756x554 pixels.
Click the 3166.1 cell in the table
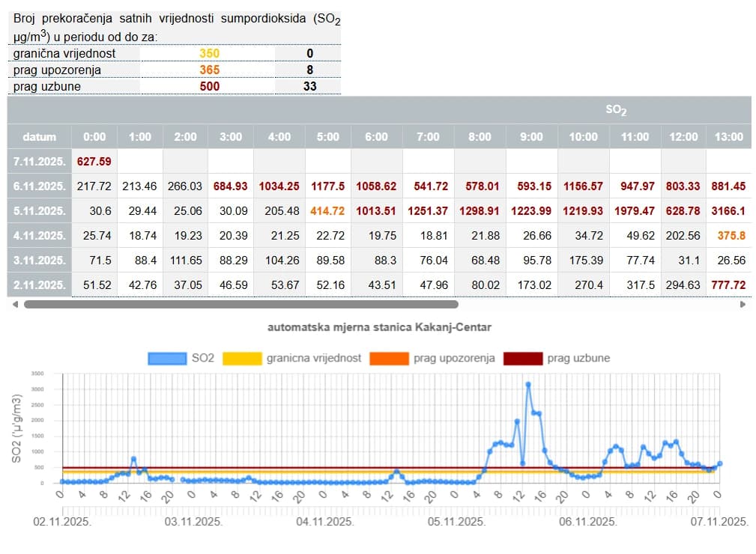(728, 211)
